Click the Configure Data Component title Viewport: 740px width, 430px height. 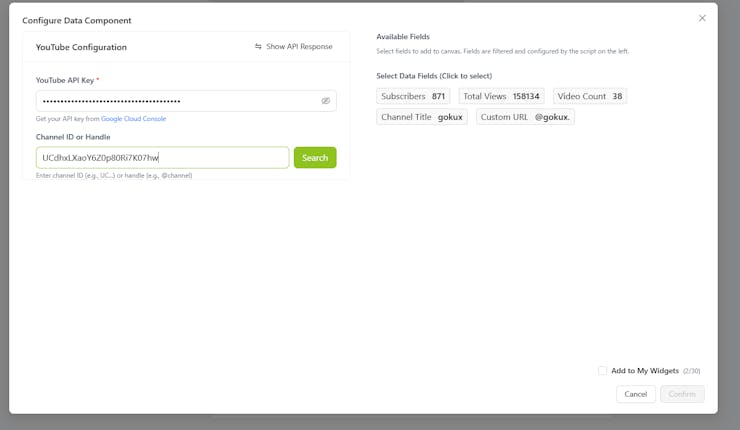tap(77, 20)
